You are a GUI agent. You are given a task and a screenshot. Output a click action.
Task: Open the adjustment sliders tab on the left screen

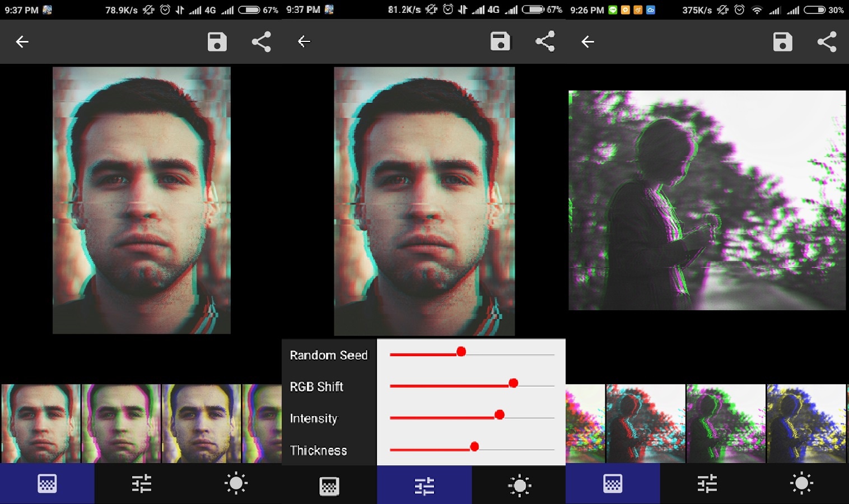click(x=142, y=483)
